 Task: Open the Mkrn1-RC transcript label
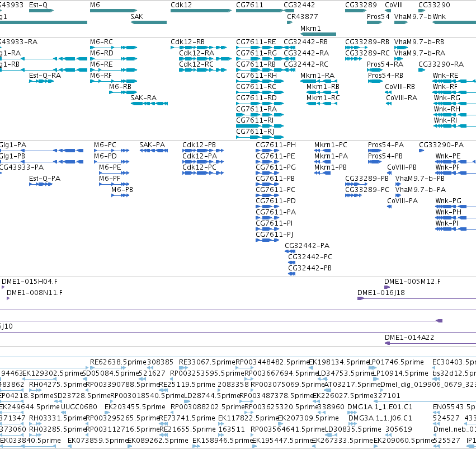pyautogui.click(x=323, y=98)
